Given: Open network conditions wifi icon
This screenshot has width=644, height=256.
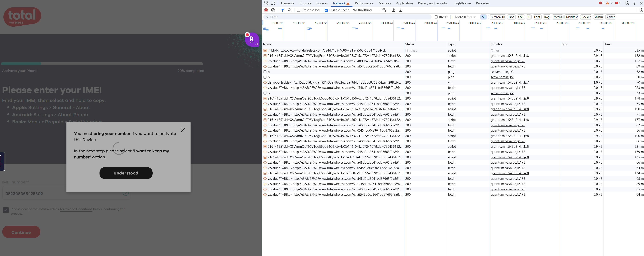Looking at the screenshot, I should (x=384, y=10).
